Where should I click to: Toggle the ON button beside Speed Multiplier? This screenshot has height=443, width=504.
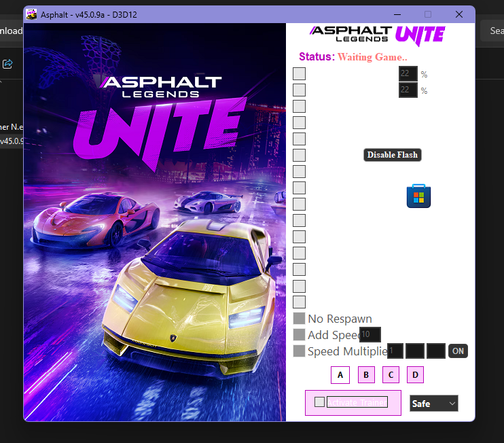tap(458, 351)
